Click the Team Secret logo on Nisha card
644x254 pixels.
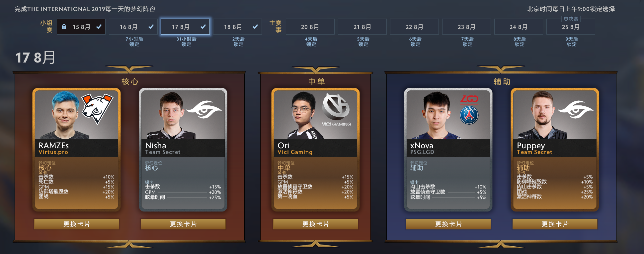(x=203, y=109)
